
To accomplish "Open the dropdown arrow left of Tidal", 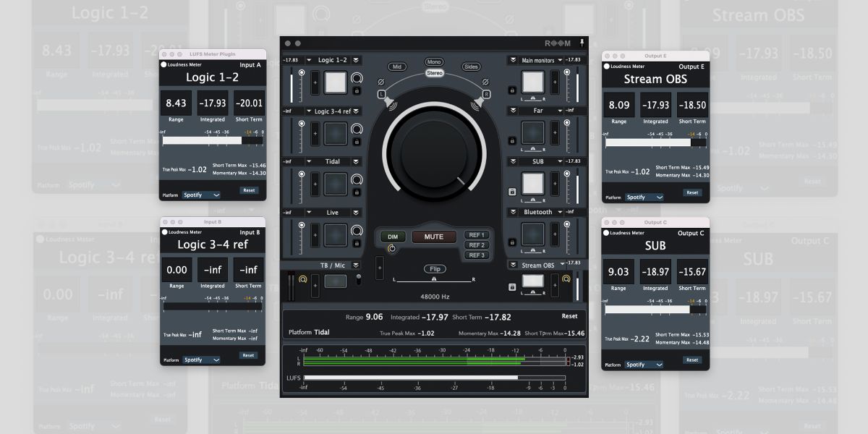I will point(309,162).
